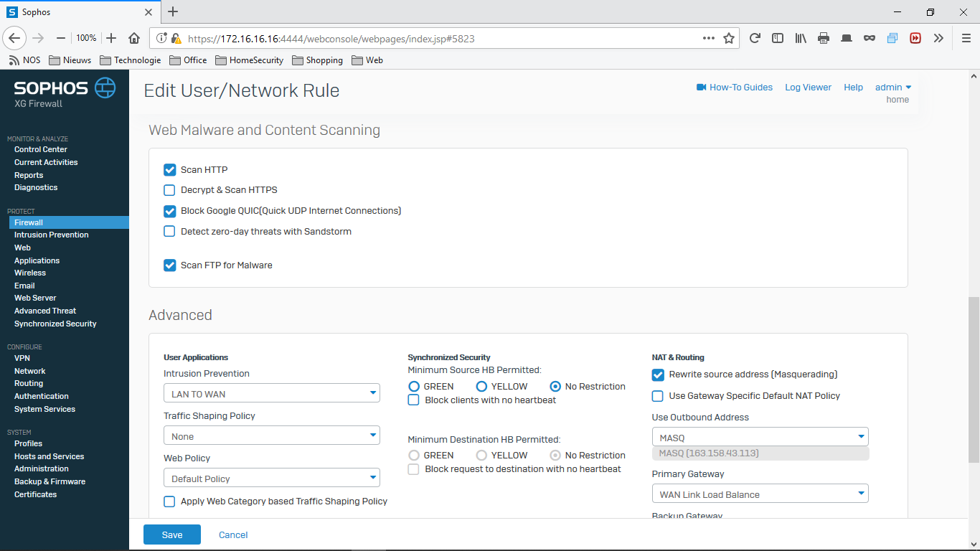Enable Detect zero-day threats with Sandstorm
Screen dimensions: 980x551
169,231
